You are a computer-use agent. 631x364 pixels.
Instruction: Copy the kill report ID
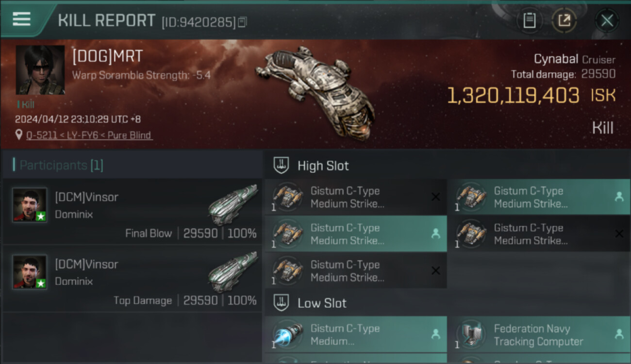pyautogui.click(x=242, y=22)
